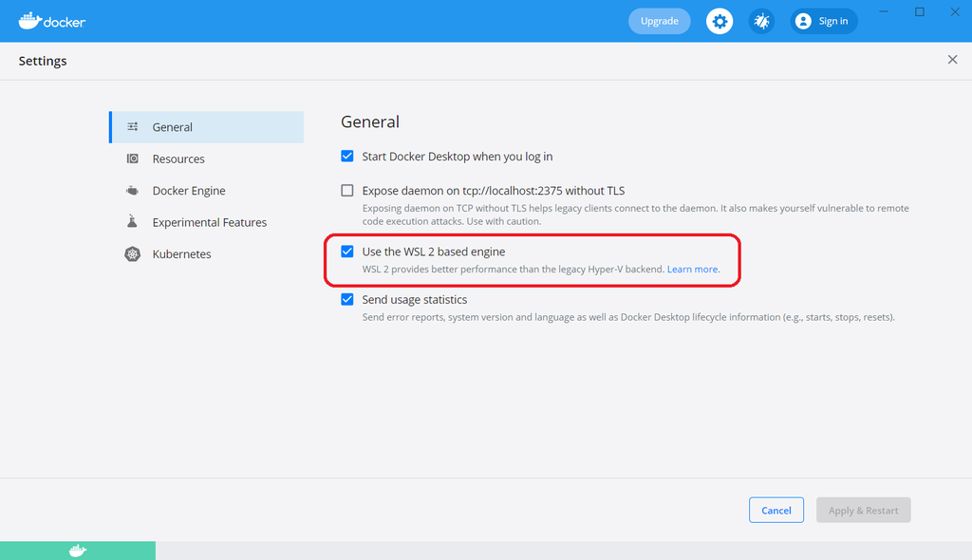
Task: Open the Kubernetes settings section
Action: [183, 253]
